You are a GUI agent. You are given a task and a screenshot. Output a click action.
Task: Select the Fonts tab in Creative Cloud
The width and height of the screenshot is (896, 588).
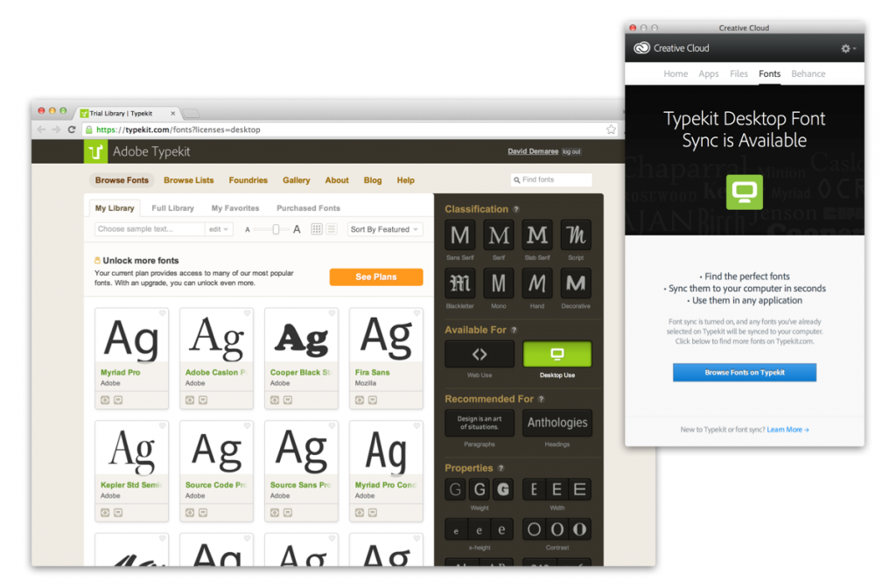769,73
